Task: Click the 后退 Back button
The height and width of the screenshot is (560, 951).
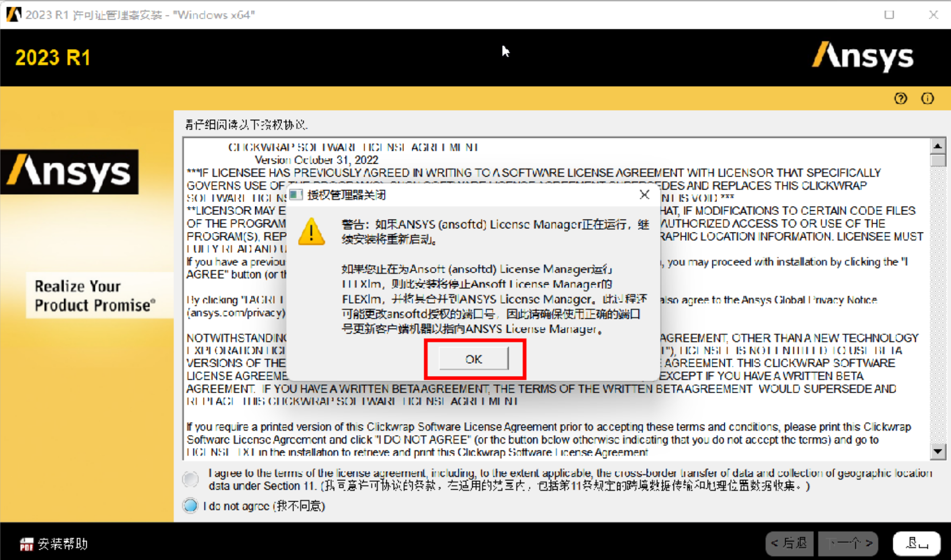Action: tap(789, 543)
